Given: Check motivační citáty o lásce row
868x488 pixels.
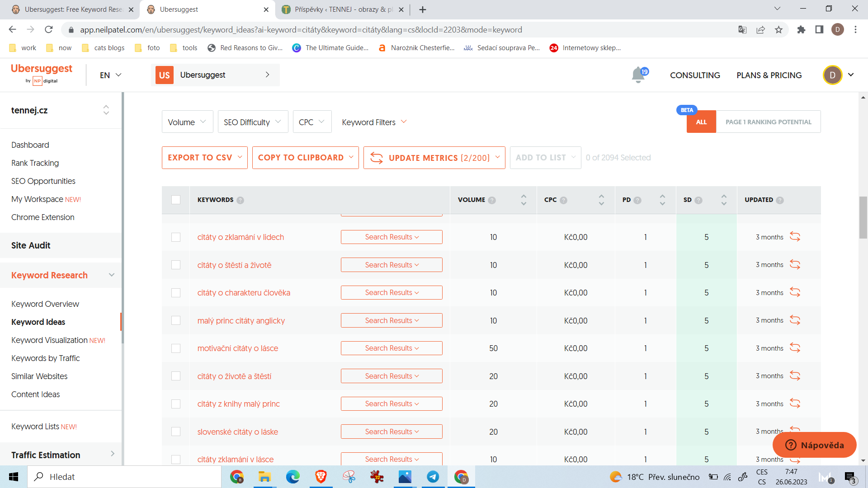Looking at the screenshot, I should (x=176, y=348).
